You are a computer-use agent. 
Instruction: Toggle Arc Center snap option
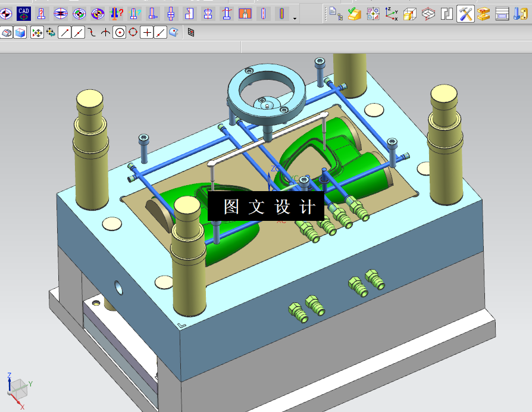click(120, 33)
